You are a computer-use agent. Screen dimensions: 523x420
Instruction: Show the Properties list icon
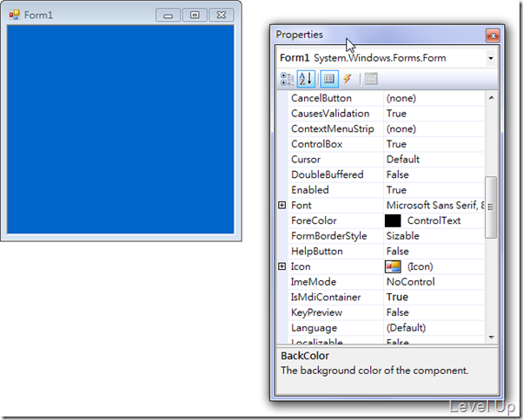point(329,79)
